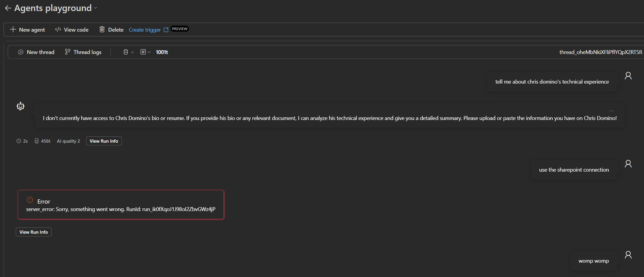
Task: Click the 'use the sharepoint connection' message
Action: (574, 170)
